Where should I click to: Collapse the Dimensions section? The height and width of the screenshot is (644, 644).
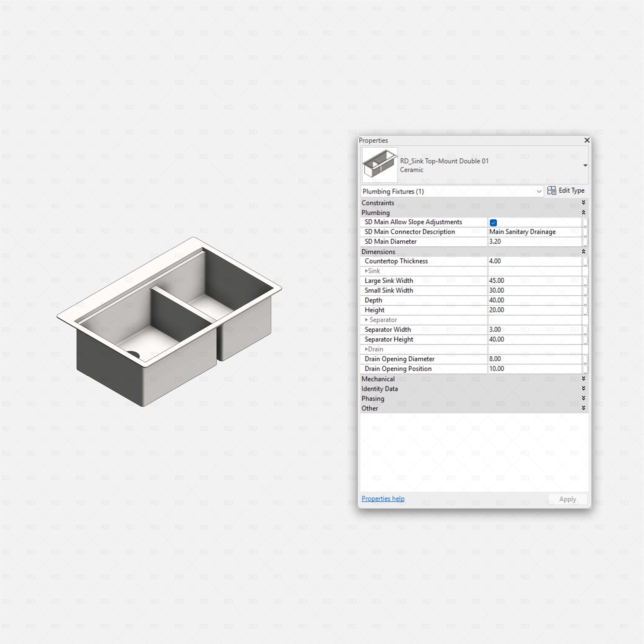coord(584,252)
